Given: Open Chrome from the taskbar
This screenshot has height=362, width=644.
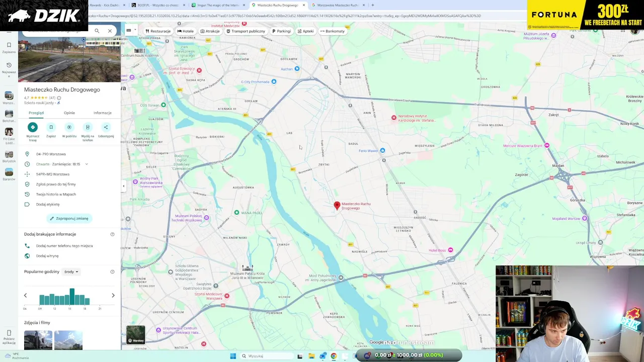Looking at the screenshot, I should click(x=334, y=356).
